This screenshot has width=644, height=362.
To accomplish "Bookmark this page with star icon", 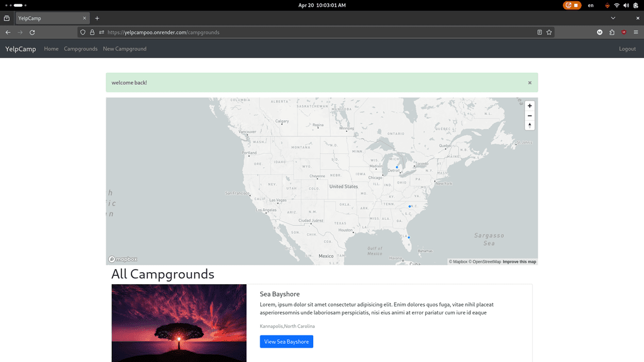I will coord(549,33).
